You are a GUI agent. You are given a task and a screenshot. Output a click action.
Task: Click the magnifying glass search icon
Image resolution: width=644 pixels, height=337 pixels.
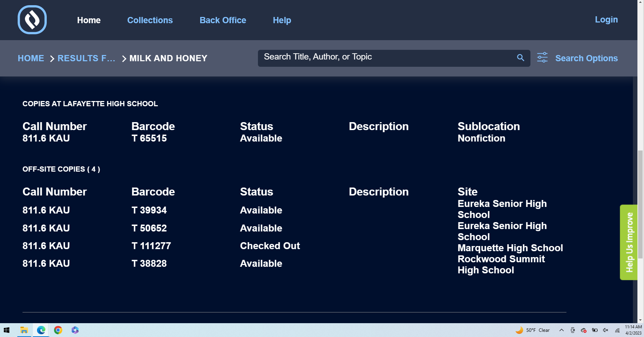click(520, 58)
